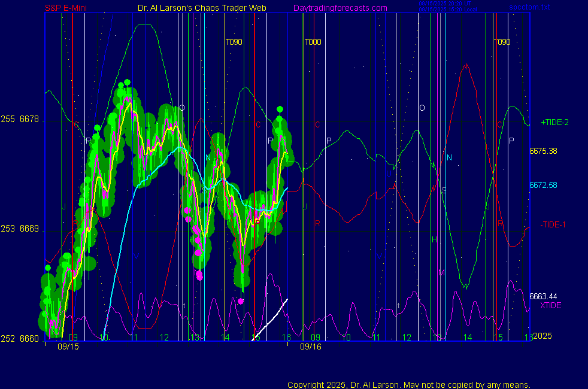
Task: Click the 252 6660 price axis label
Action: pyautogui.click(x=20, y=339)
